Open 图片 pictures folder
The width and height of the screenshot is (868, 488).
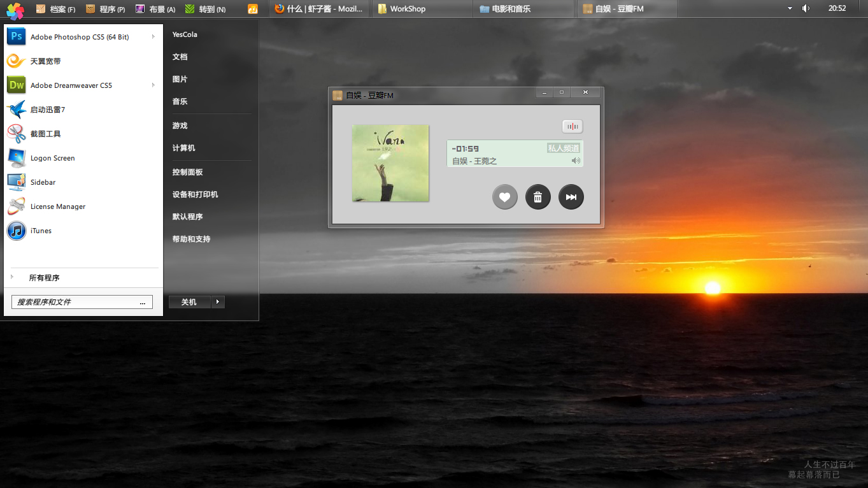coord(180,79)
